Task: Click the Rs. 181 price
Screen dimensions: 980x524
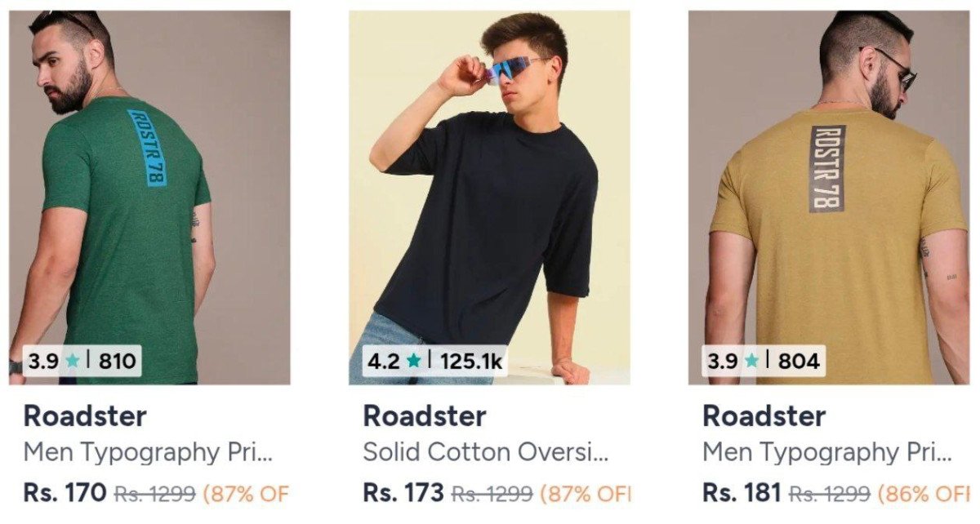Action: (742, 493)
